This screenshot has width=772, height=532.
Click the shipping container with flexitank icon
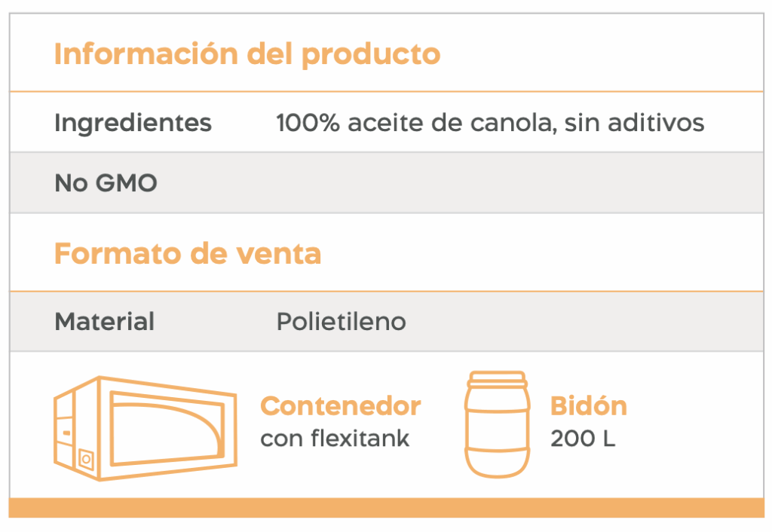[145, 427]
